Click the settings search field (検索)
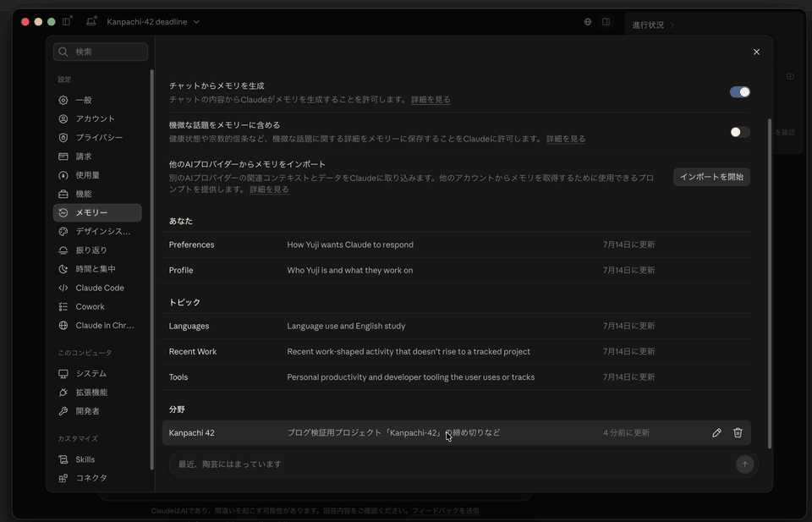Screen dimensions: 812x522 101,52
